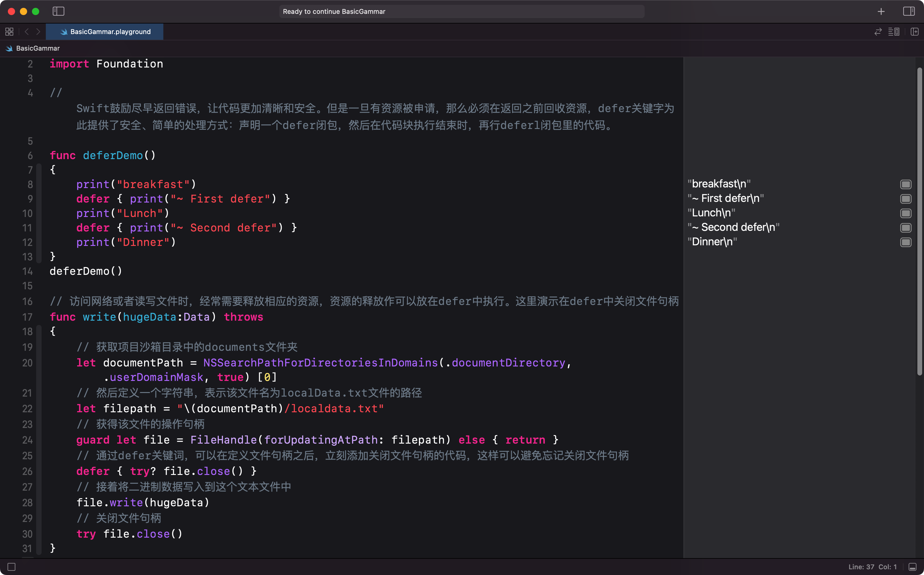
Task: Click the Line: 37 Col: 1 indicator
Action: [x=872, y=567]
